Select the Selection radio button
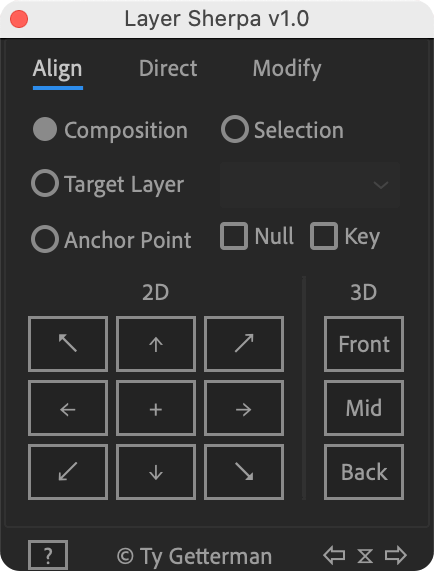Viewport: 434px width, 571px height. pos(235,129)
